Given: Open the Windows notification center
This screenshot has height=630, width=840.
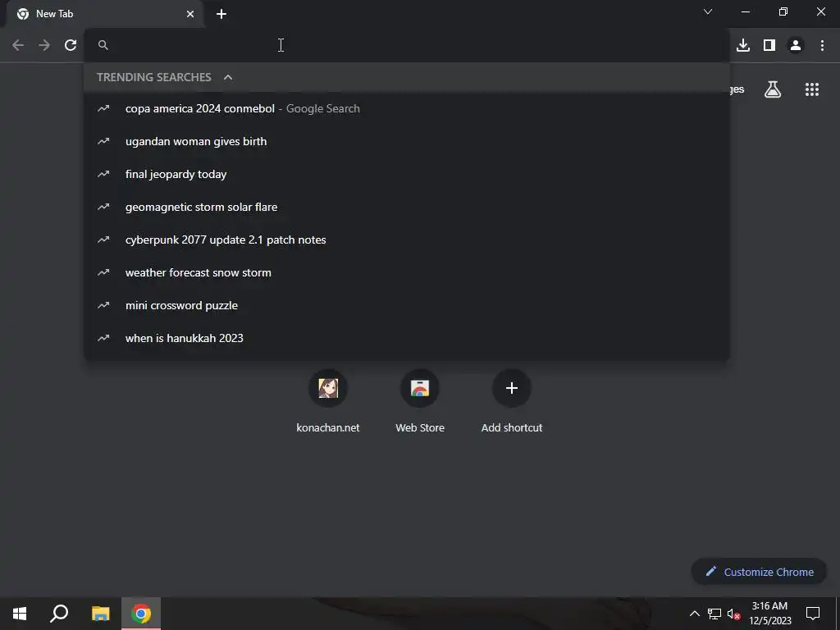Looking at the screenshot, I should point(813,614).
